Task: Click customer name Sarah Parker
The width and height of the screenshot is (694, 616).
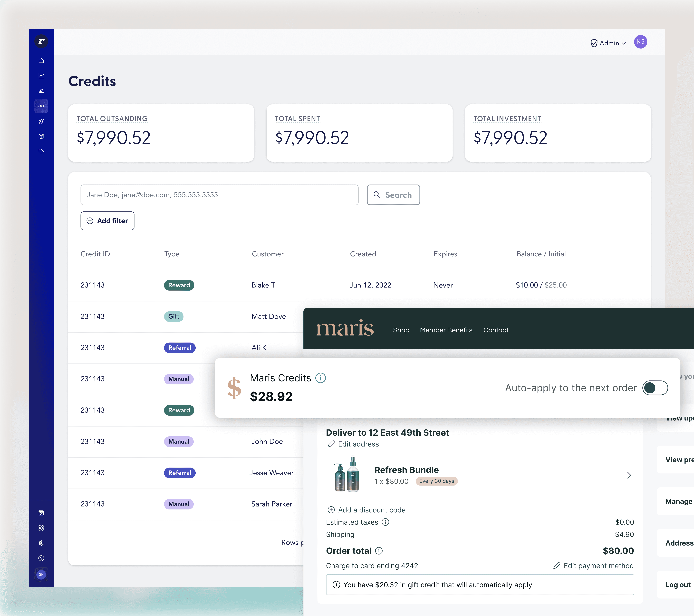Action: [x=272, y=504]
